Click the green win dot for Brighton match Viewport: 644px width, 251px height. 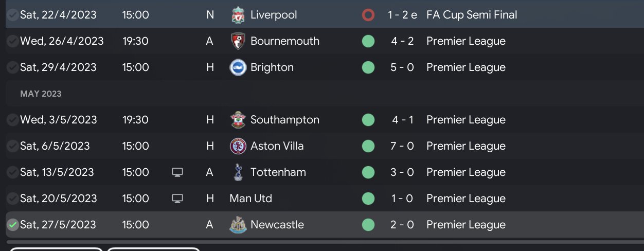point(368,67)
